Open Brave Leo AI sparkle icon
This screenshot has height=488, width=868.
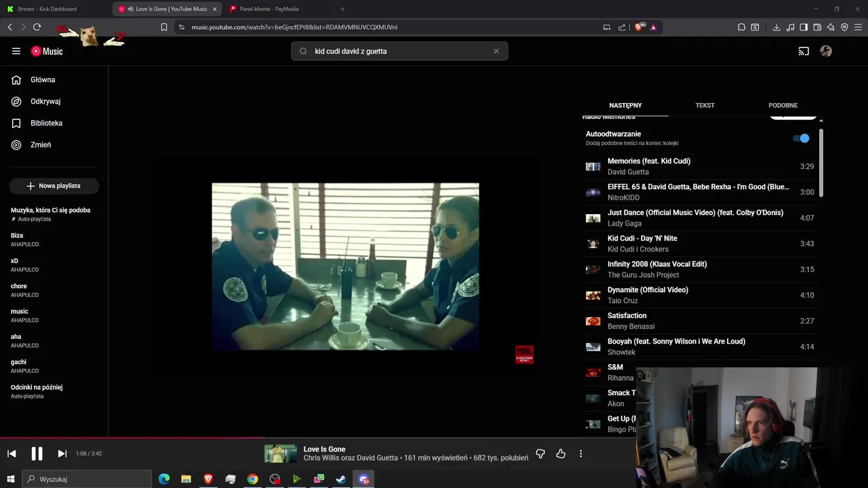point(831,27)
